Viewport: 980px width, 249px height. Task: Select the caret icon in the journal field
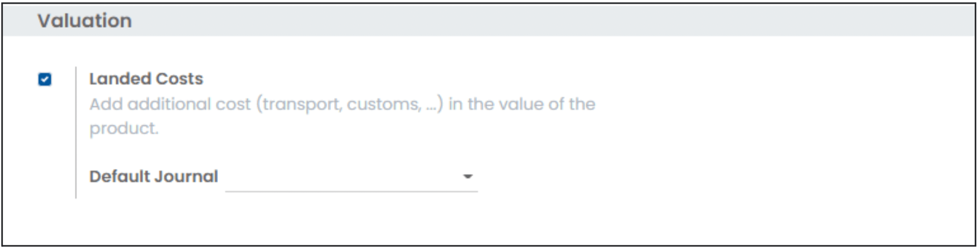[x=468, y=177]
